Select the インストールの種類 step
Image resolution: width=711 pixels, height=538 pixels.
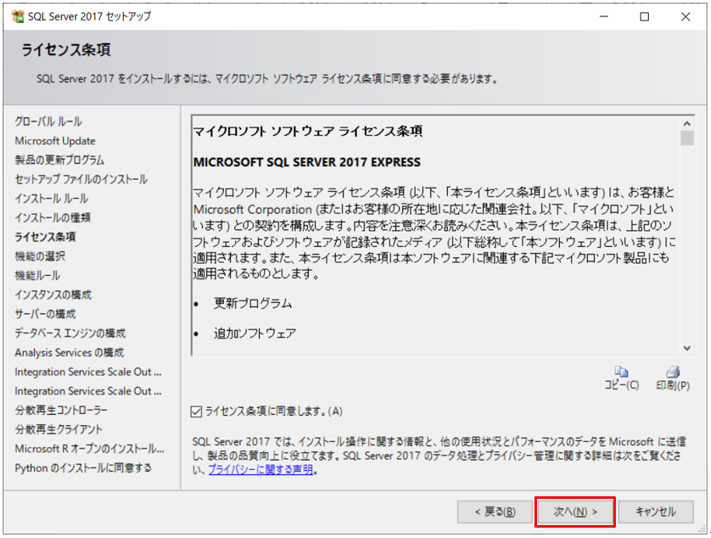pos(53,218)
